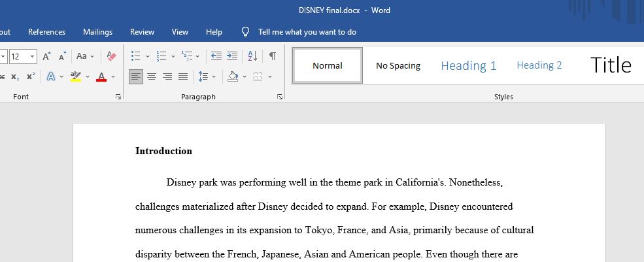Open the Help tab
This screenshot has width=644, height=262.
(214, 32)
